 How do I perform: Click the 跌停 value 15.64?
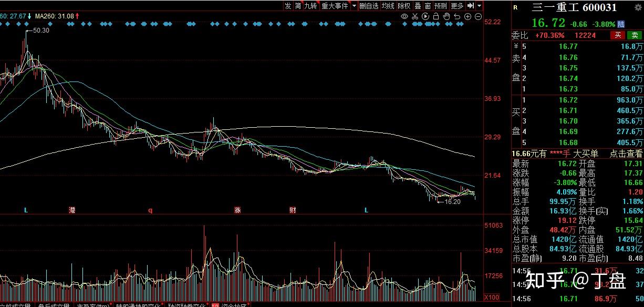(x=633, y=220)
